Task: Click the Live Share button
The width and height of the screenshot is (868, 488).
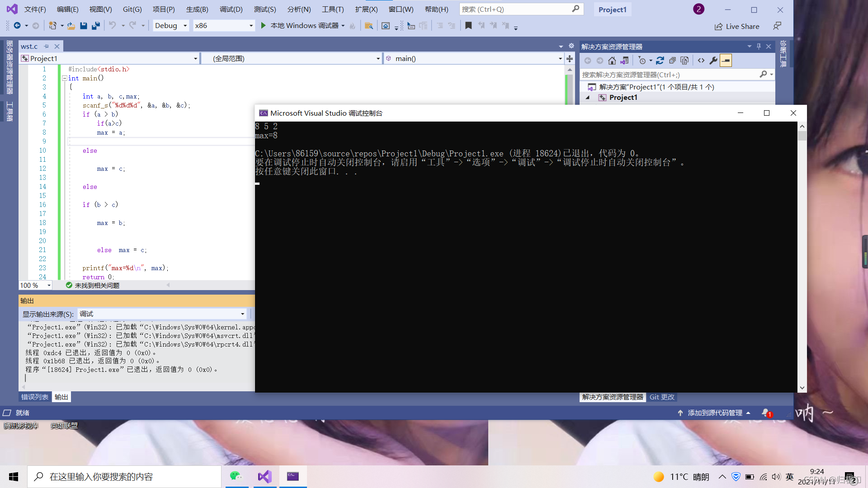Action: click(x=737, y=27)
